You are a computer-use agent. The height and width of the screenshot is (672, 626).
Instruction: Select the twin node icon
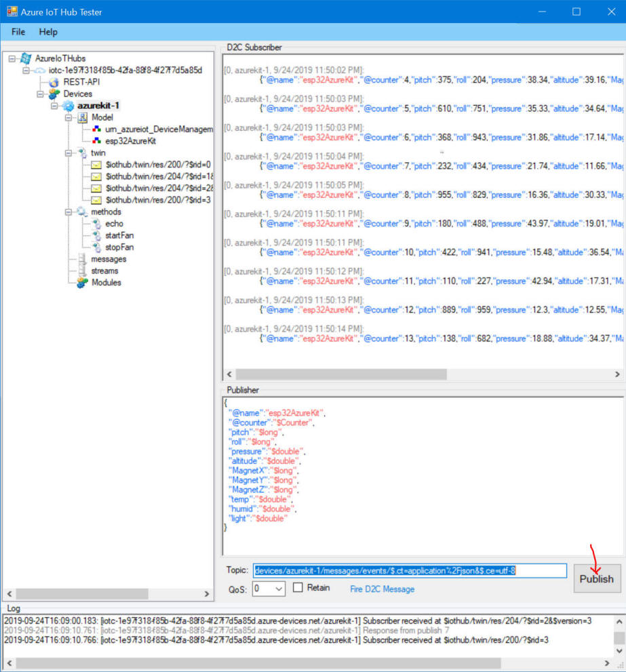(82, 153)
